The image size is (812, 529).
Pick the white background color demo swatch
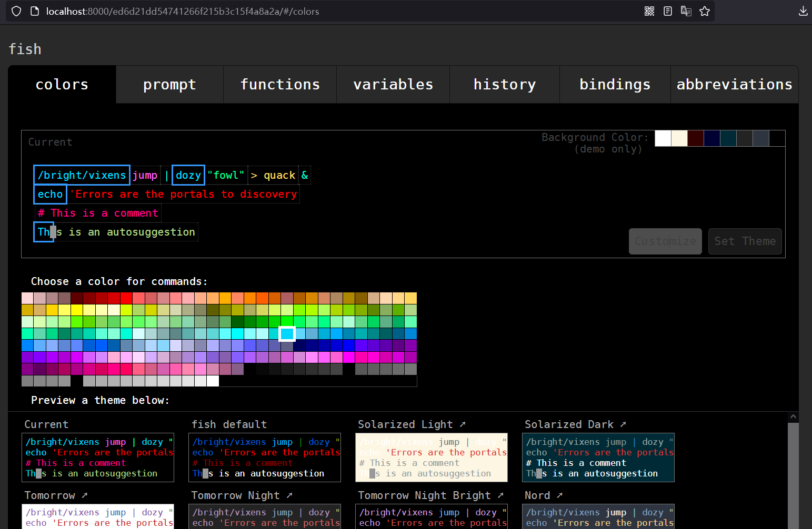pos(663,138)
